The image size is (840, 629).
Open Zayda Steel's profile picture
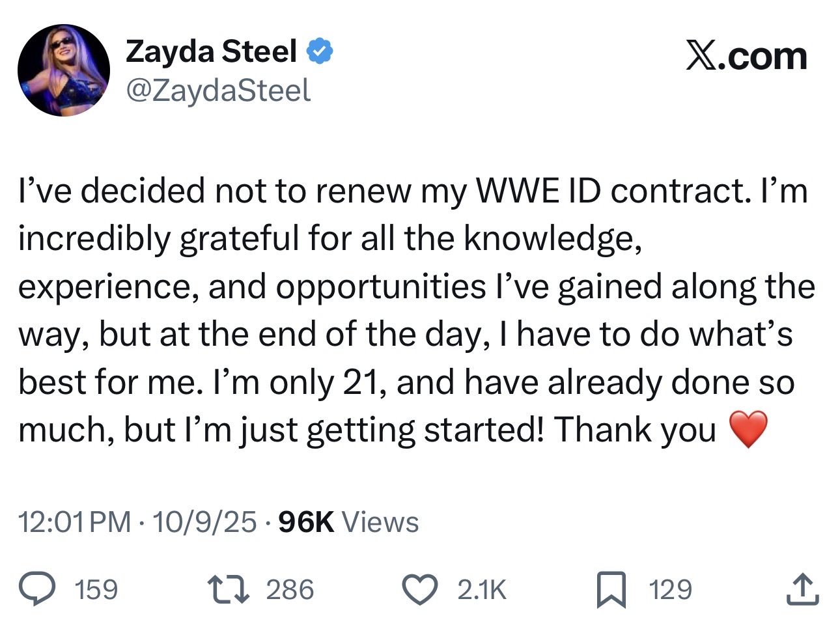click(x=64, y=70)
